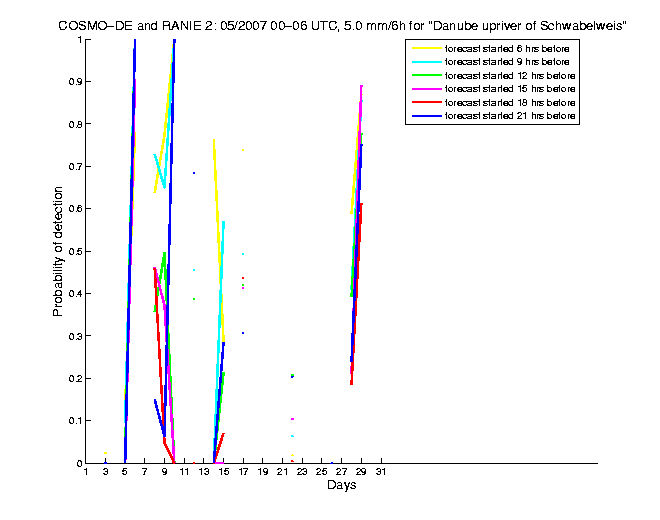Click y-axis tick label 0.5
Viewport: 660px width, 520px height.
(76, 252)
